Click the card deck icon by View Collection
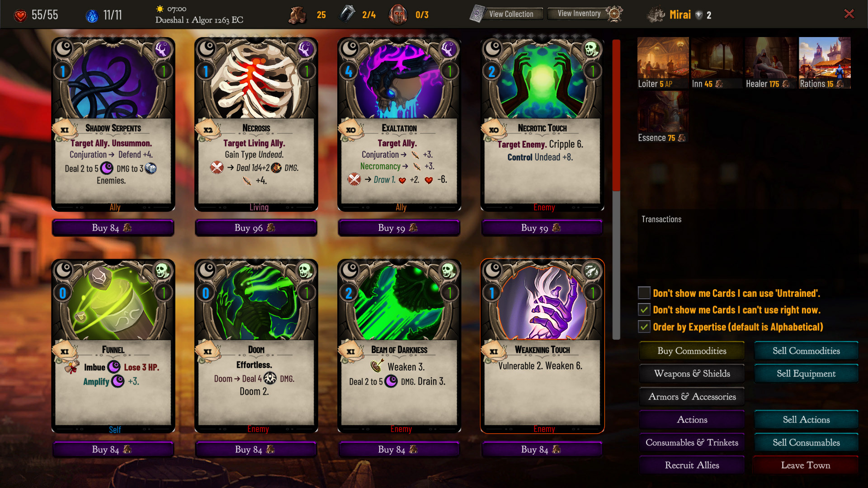The height and width of the screenshot is (488, 868). pyautogui.click(x=477, y=14)
